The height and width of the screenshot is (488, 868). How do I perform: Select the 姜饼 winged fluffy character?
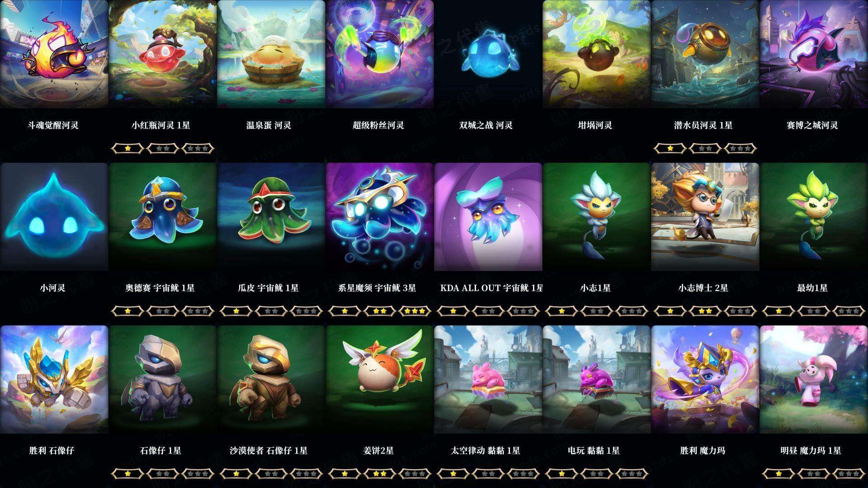pos(379,380)
